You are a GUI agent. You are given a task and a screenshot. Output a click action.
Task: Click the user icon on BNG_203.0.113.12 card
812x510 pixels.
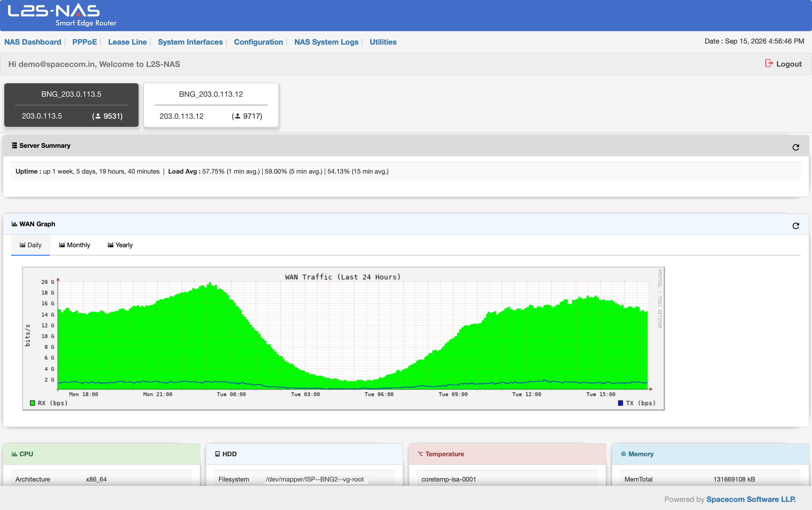pos(238,116)
